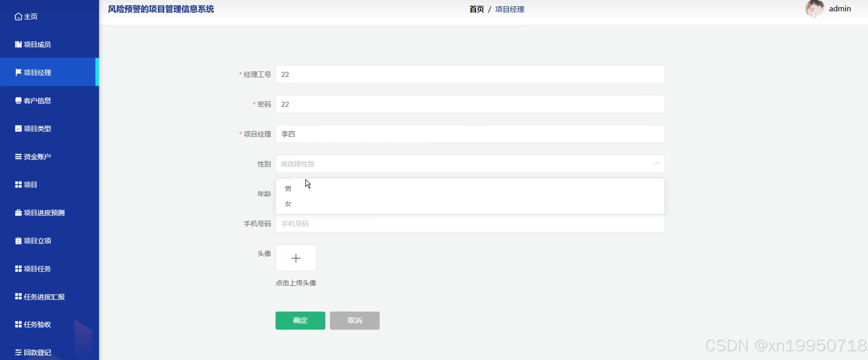This screenshot has height=360, width=868.
Task: Open the 项目成员 menu item
Action: (50, 45)
